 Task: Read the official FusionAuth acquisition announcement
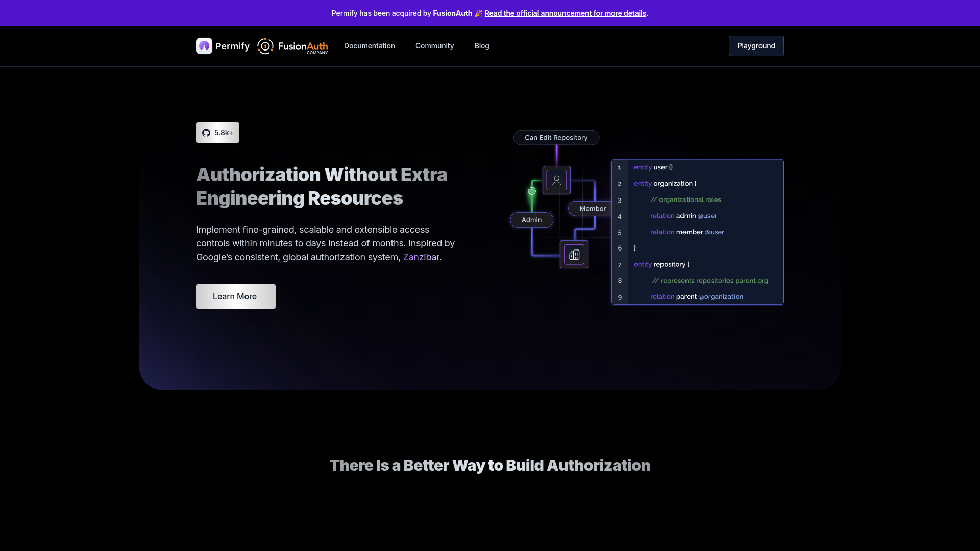pyautogui.click(x=565, y=13)
